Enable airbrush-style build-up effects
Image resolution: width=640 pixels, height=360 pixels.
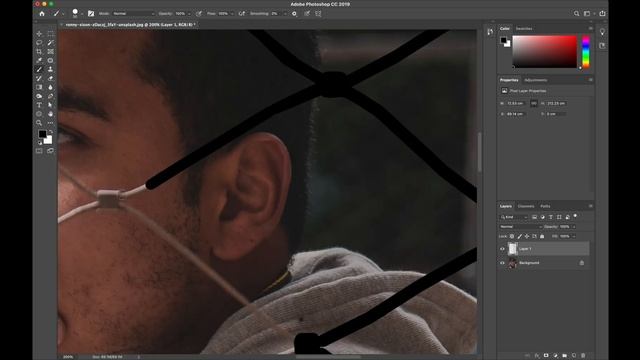242,13
